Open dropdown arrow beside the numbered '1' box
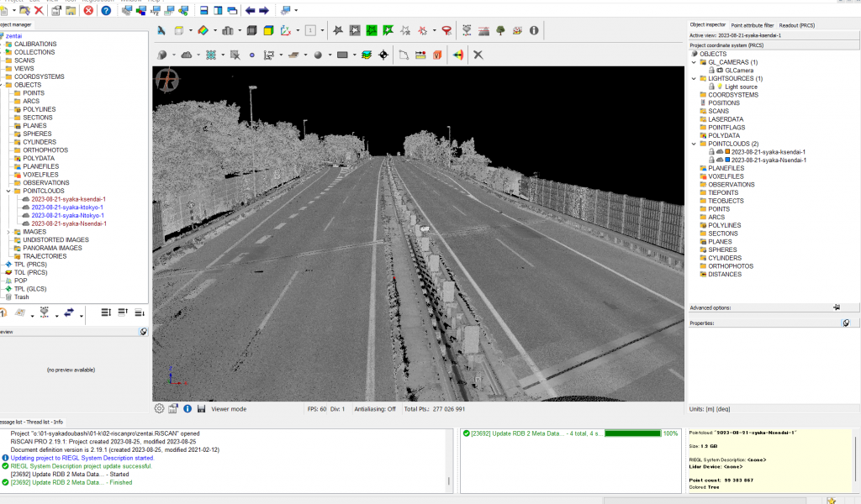The height and width of the screenshot is (504, 861). coord(322,31)
